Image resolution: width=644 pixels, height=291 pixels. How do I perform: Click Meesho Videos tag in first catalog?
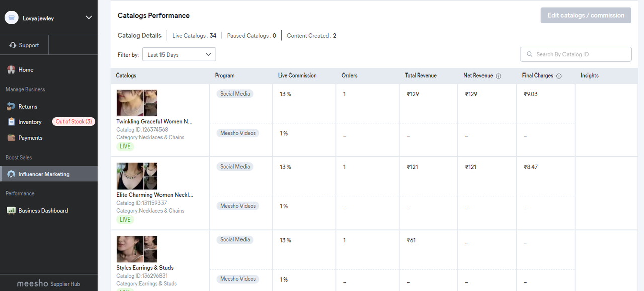tap(238, 133)
